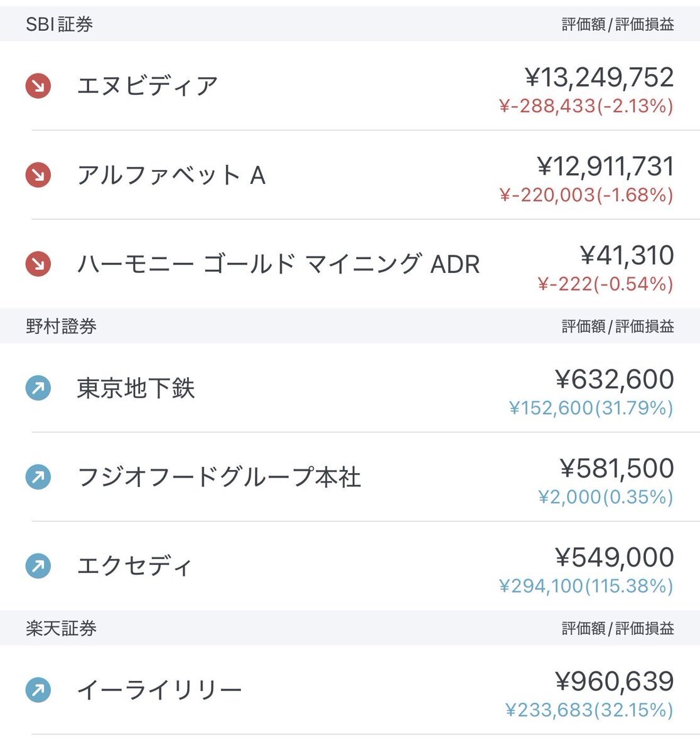Screen dimensions: 700x753
Task: Tap the 野村證券 section header
Action: click(x=61, y=326)
